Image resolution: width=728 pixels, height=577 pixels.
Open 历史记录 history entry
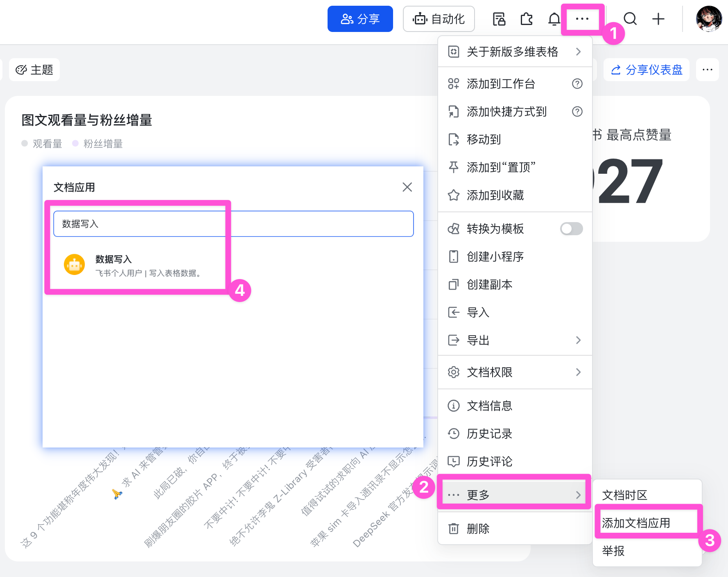tap(515, 434)
